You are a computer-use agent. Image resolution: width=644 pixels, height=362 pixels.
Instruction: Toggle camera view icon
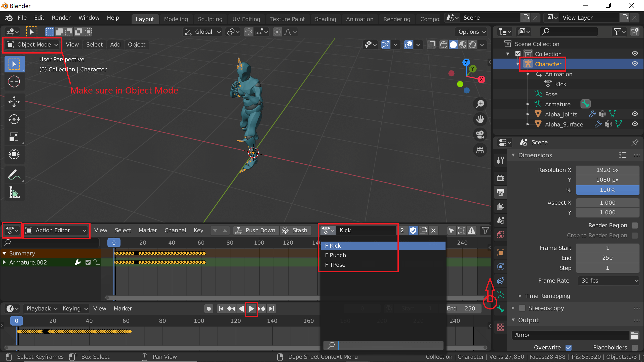click(480, 134)
